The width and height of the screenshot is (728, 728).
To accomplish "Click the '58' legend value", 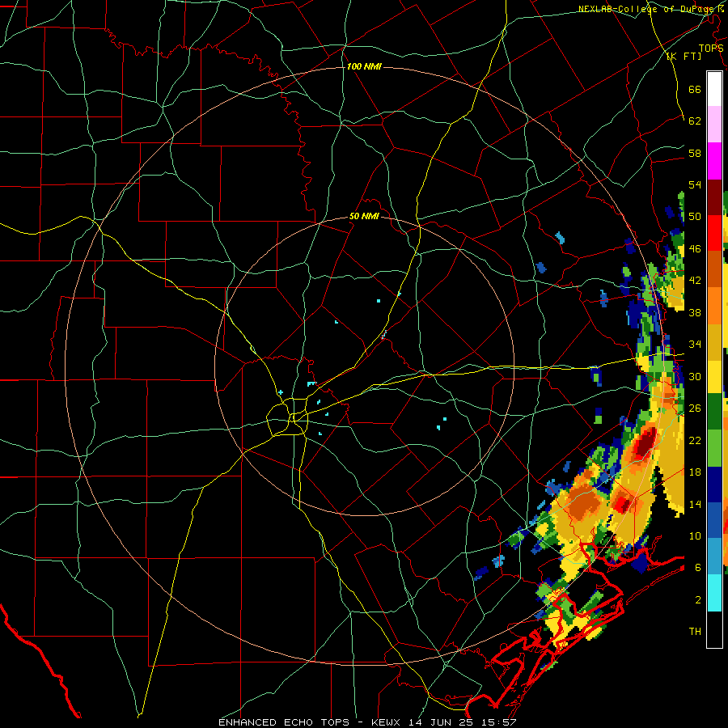I will pyautogui.click(x=695, y=153).
